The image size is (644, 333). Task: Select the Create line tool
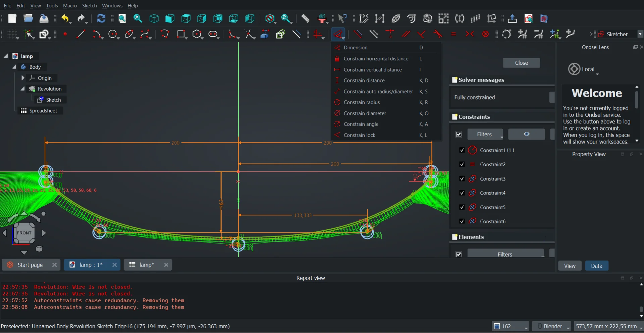tap(80, 34)
